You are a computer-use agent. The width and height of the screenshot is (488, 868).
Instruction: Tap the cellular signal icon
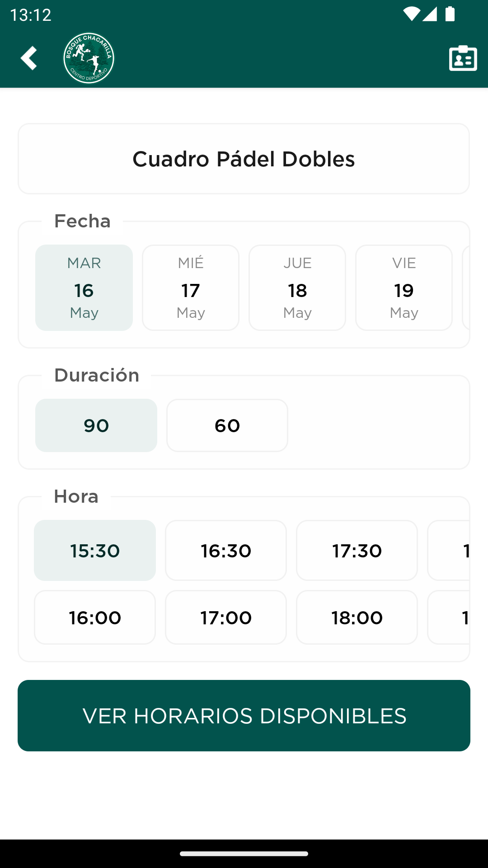click(430, 14)
